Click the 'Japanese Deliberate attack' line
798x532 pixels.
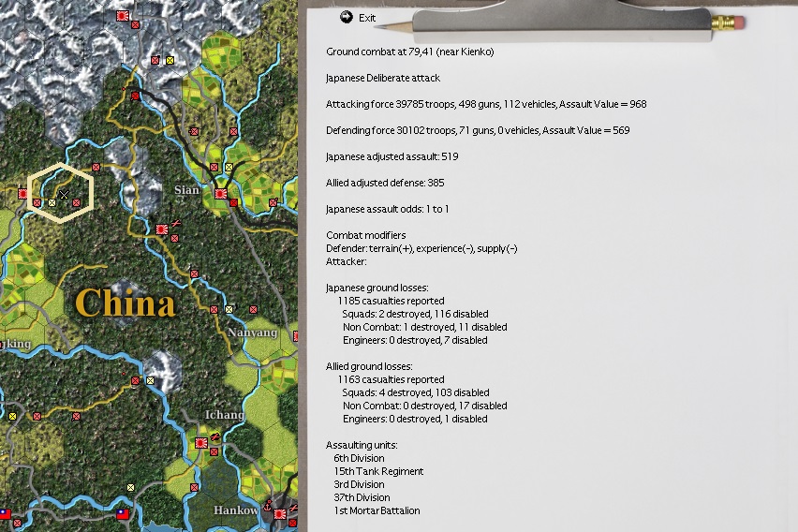383,78
